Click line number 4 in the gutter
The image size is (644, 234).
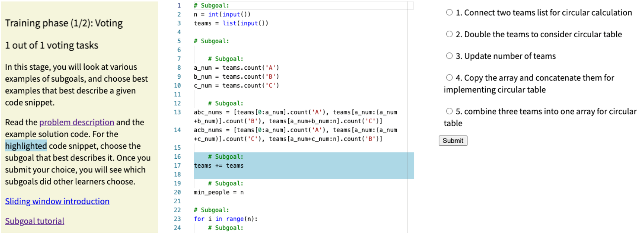click(x=179, y=32)
